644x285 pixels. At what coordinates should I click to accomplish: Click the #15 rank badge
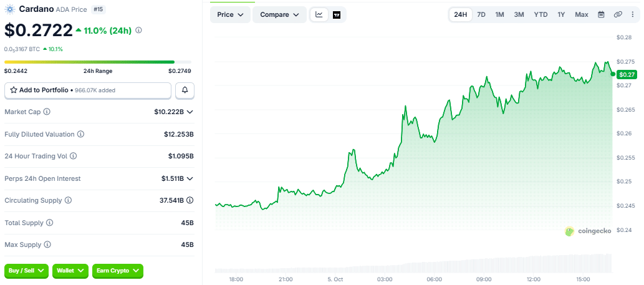98,9
